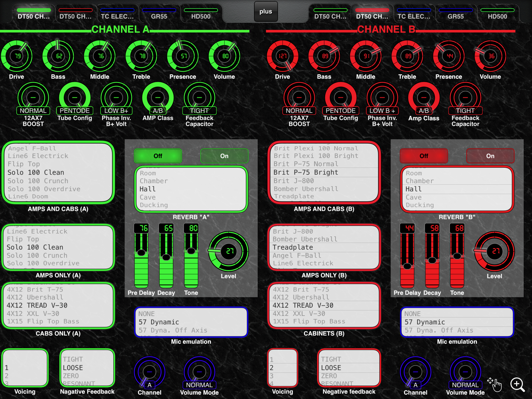532x399 pixels.
Task: Click the plus button at top center
Action: click(x=266, y=11)
